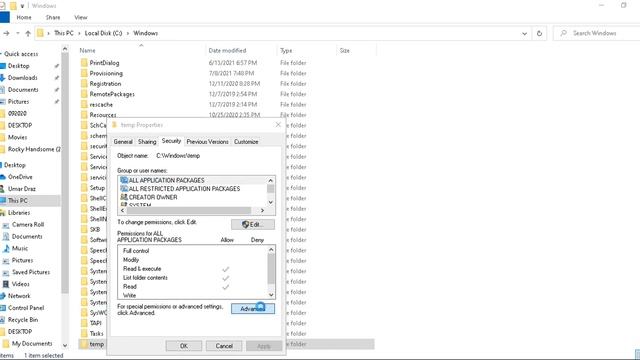The height and width of the screenshot is (360, 640).
Task: Click Local Disk (C:) in breadcrumb
Action: coord(103,33)
